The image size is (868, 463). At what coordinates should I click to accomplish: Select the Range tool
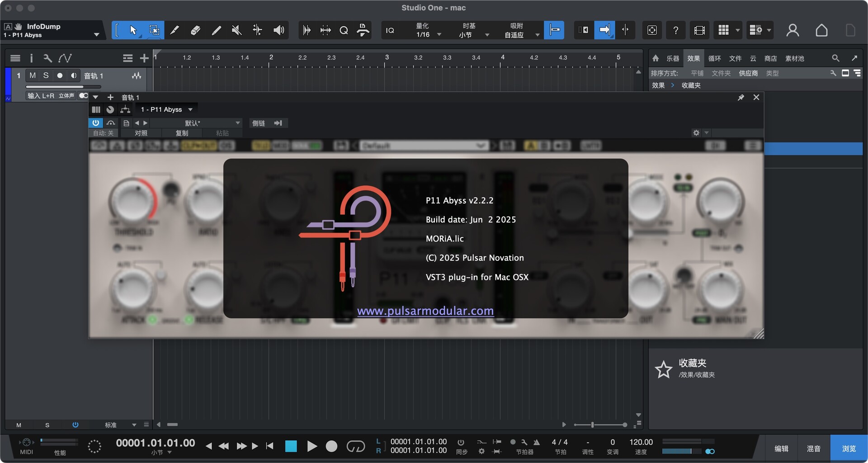154,30
